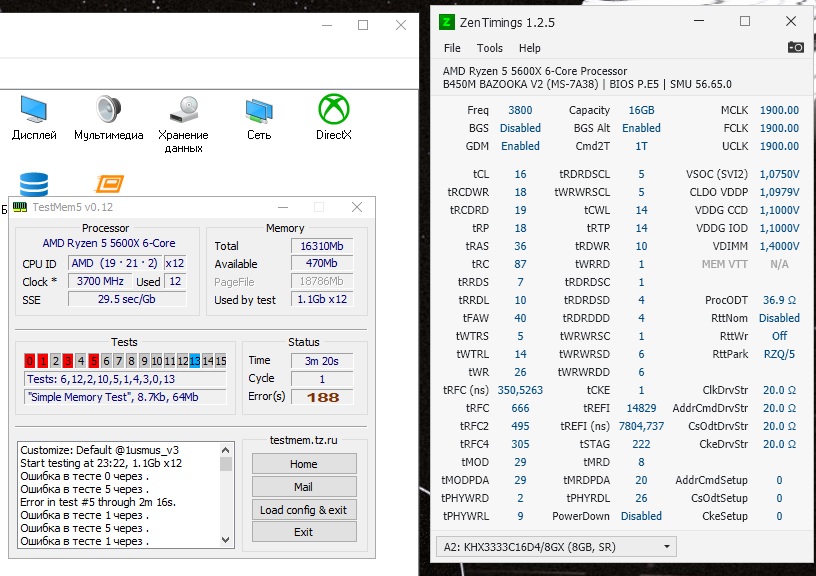Click the TestMem5 log scrollbar thumb

225,464
